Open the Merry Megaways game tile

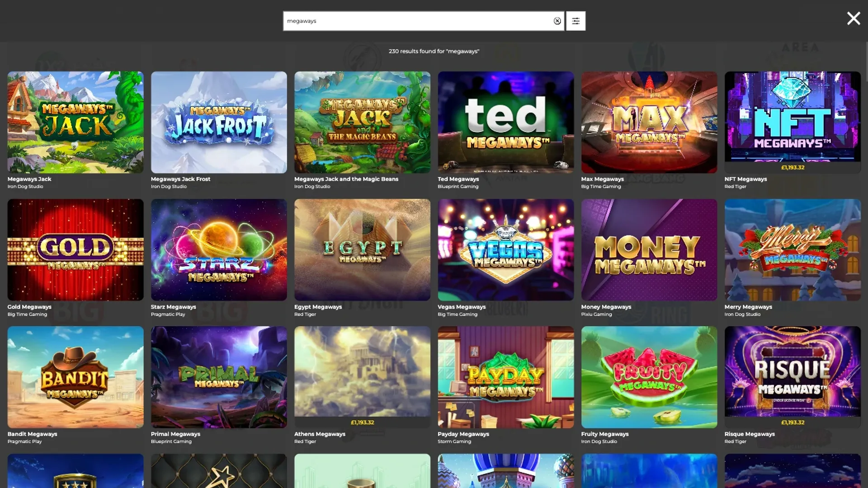tap(793, 250)
